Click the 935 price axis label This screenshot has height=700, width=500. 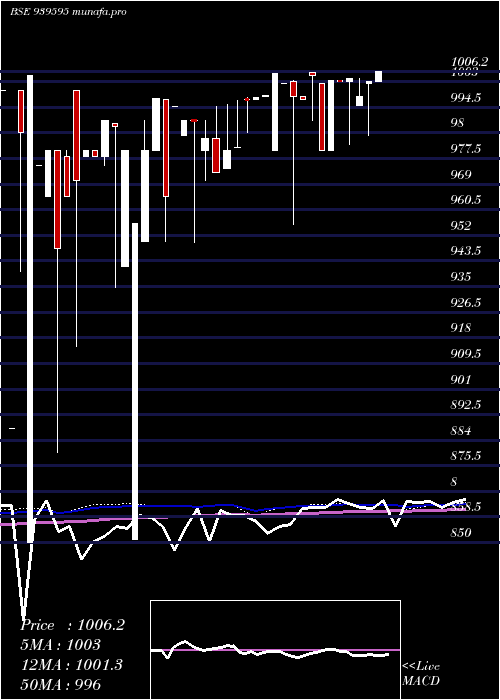[x=461, y=277]
